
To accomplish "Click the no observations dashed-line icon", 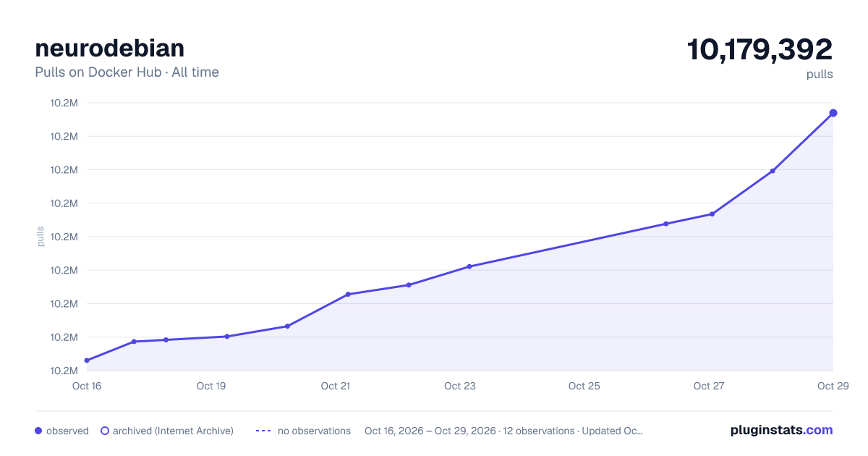I will tap(263, 431).
